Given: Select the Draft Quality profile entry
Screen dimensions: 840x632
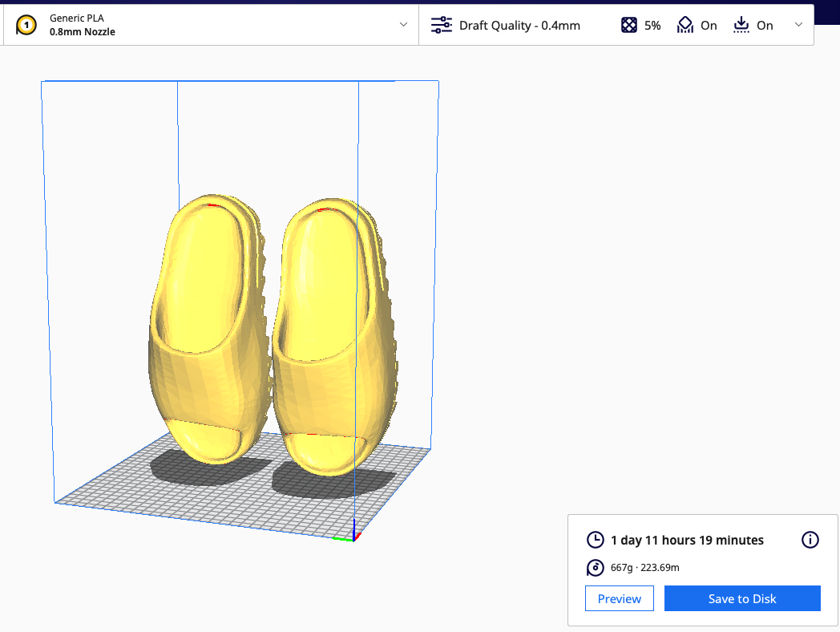Looking at the screenshot, I should pyautogui.click(x=518, y=25).
